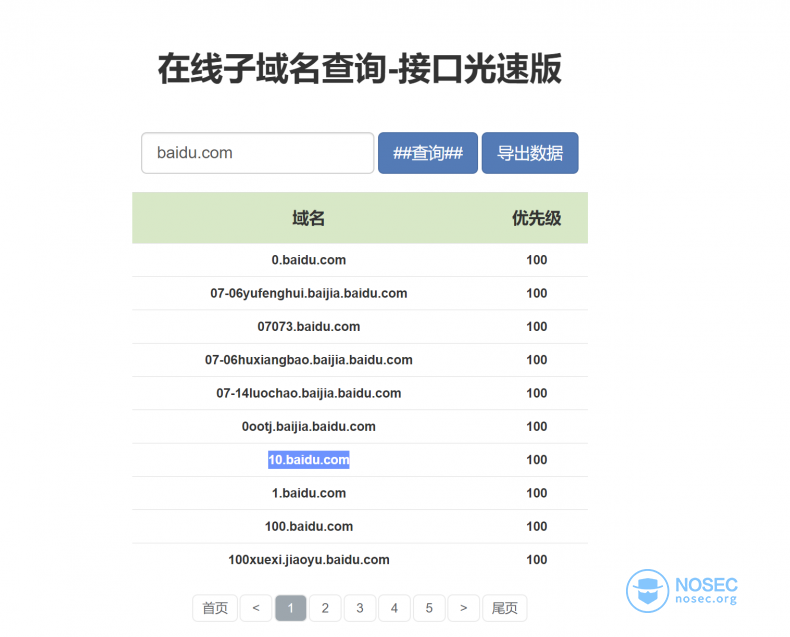Select pagination page 1

coord(291,608)
